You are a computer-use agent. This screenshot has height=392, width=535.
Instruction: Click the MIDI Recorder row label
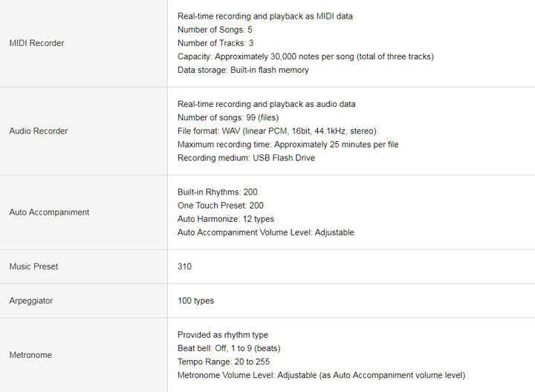coord(36,43)
